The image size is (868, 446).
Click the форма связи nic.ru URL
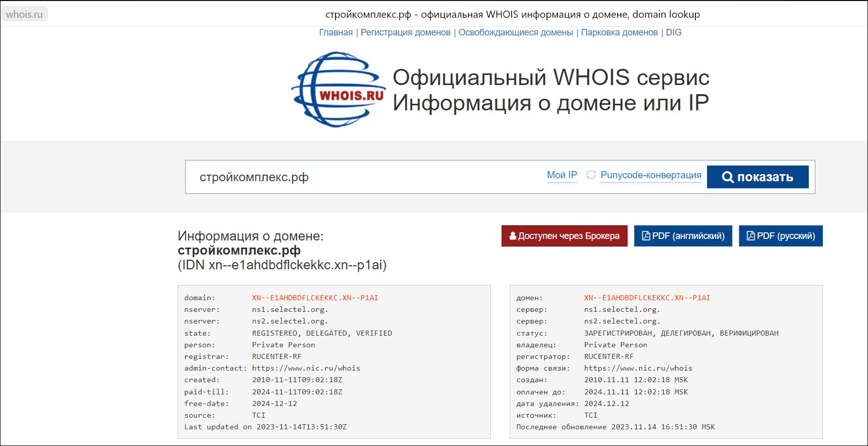tap(638, 368)
